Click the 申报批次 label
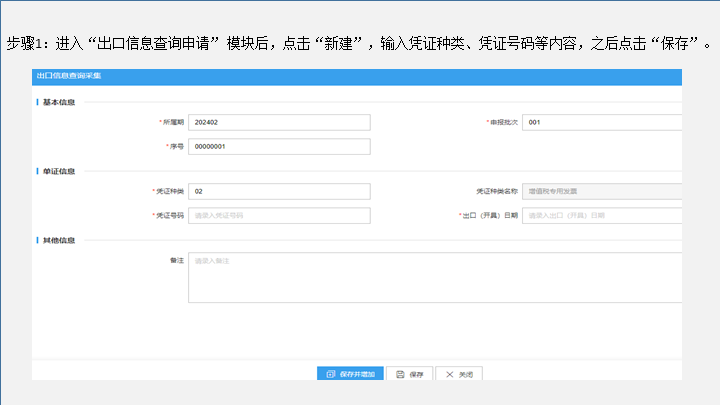720x405 pixels. 504,122
